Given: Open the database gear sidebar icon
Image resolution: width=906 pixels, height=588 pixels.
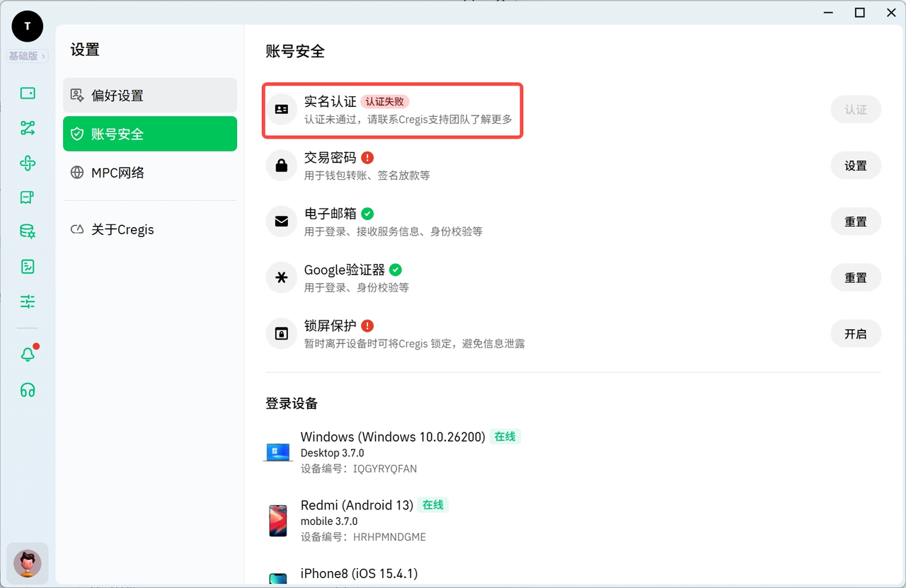Looking at the screenshot, I should [28, 231].
